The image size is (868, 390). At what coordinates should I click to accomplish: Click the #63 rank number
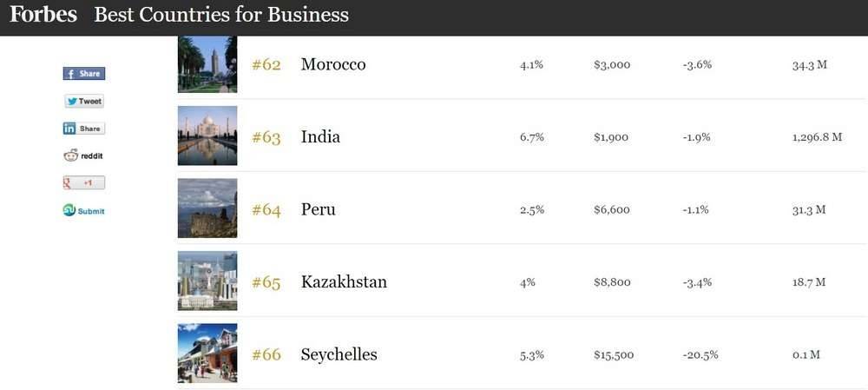coord(266,137)
